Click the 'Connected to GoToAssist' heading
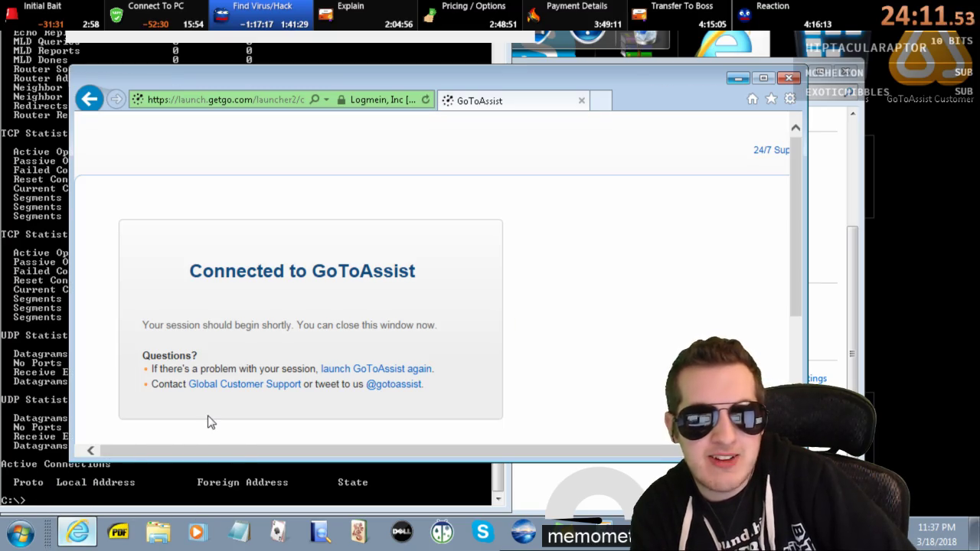Image resolution: width=980 pixels, height=551 pixels. point(302,271)
